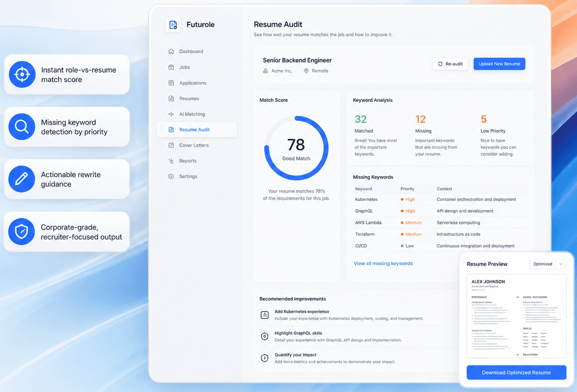577x392 pixels.
Task: Click the Futurole logo icon
Action: click(x=173, y=25)
